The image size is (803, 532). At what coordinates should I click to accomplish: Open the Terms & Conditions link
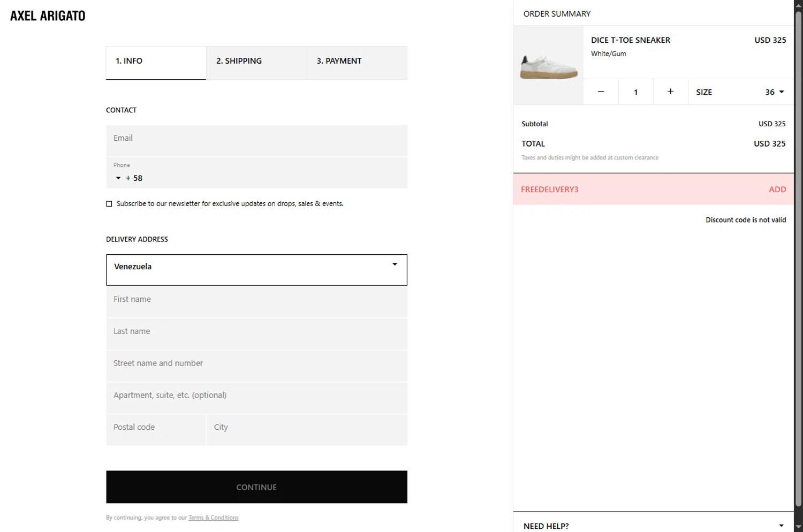pos(214,518)
